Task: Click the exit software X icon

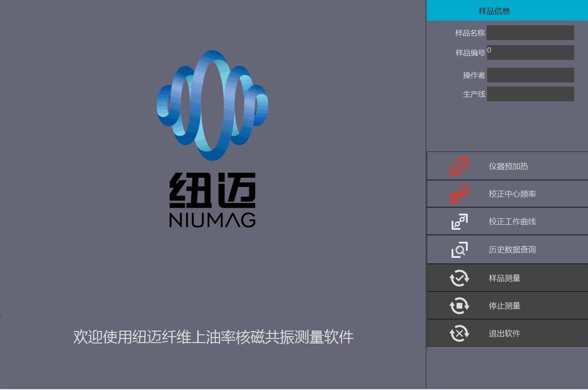Action: [x=459, y=333]
